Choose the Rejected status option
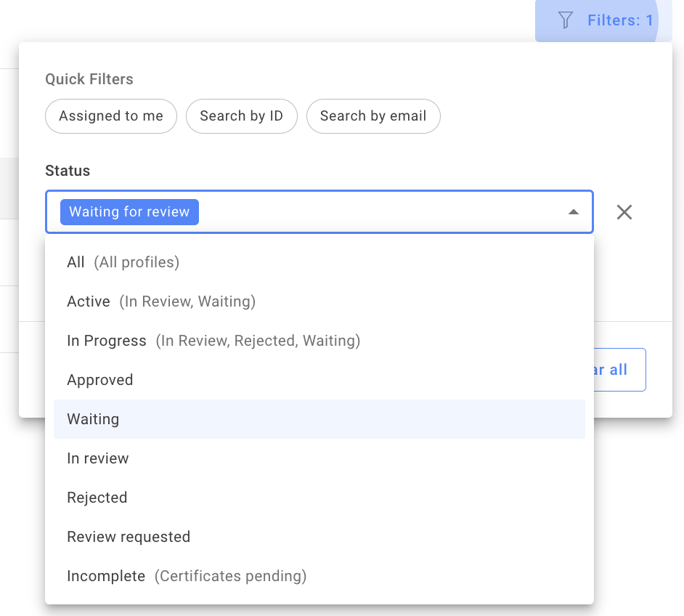 97,498
